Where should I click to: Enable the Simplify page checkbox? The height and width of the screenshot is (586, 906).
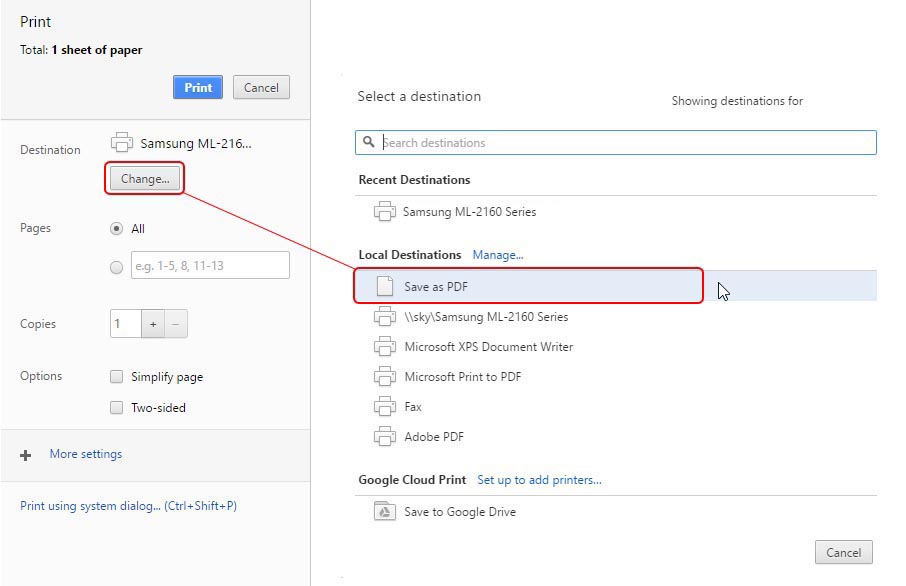coord(117,378)
